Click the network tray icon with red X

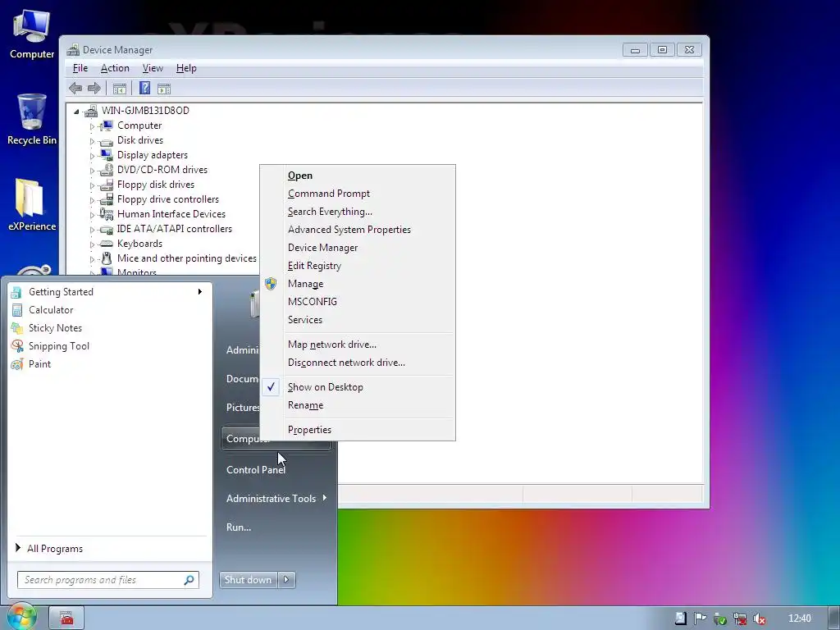tap(740, 619)
